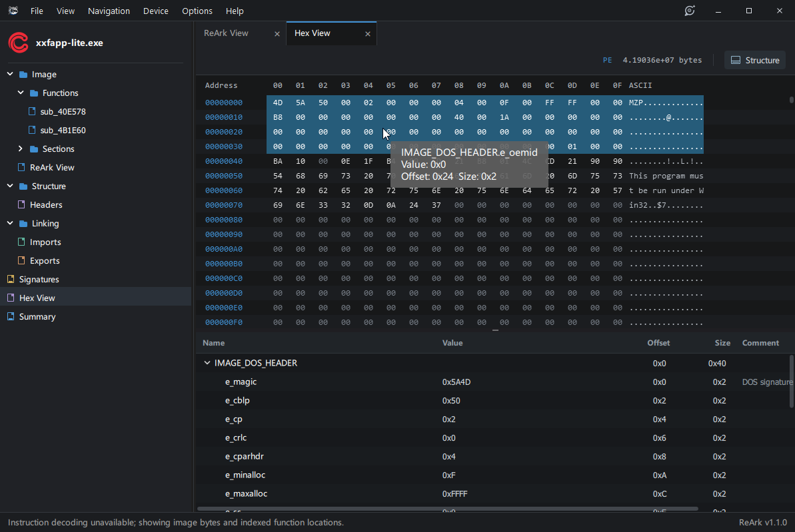The height and width of the screenshot is (532, 795).
Task: Click the Exports item icon
Action: tap(21, 260)
